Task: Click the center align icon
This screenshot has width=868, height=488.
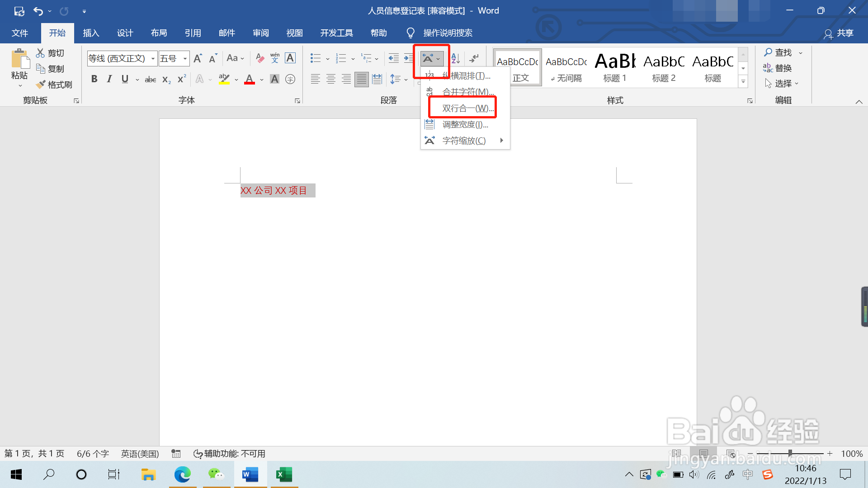Action: tap(331, 79)
